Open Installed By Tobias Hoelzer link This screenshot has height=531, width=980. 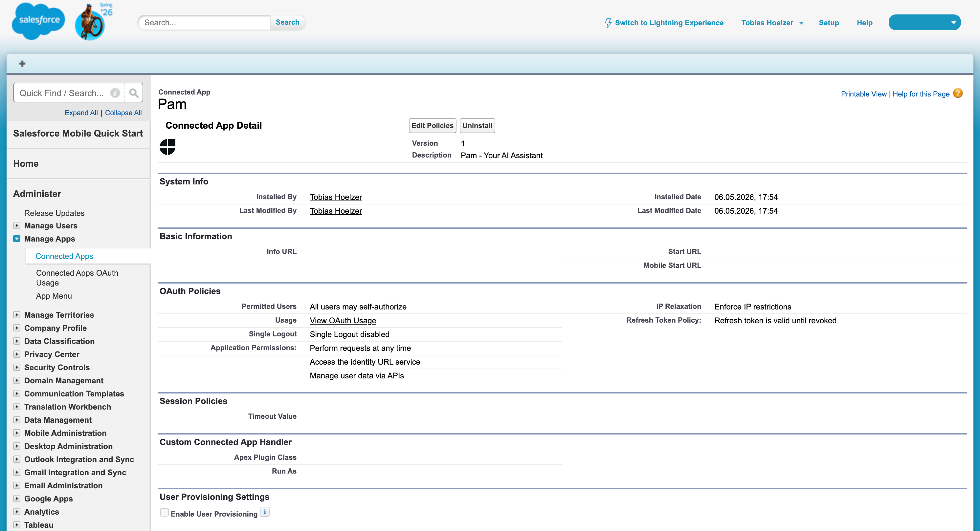pos(336,197)
